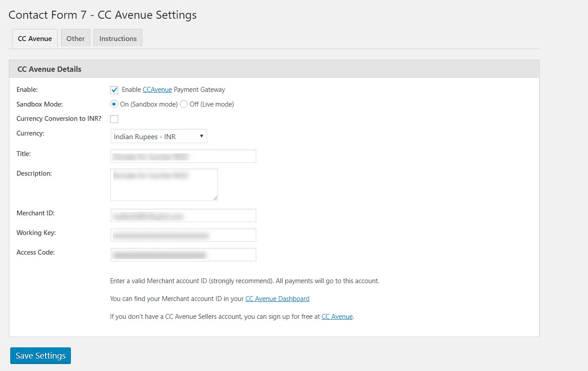588x371 pixels.
Task: Open the Other tab
Action: coord(75,38)
